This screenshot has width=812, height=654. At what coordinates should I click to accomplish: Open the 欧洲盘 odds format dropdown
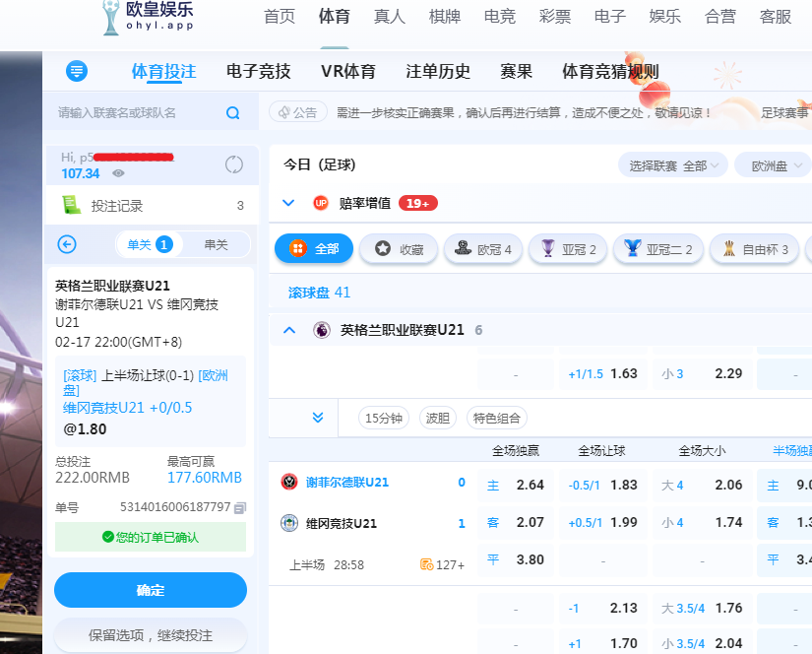pos(777,165)
